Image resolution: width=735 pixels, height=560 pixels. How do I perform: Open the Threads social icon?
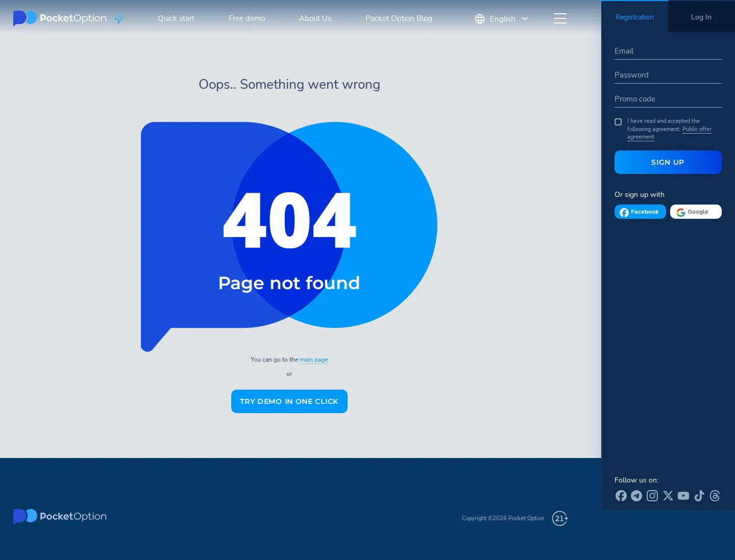pos(715,496)
